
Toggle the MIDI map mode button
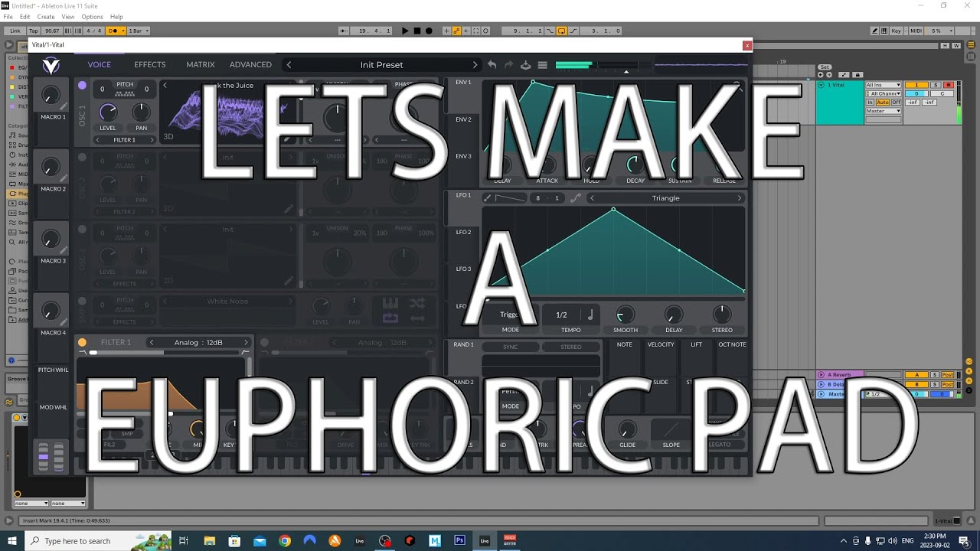916,31
